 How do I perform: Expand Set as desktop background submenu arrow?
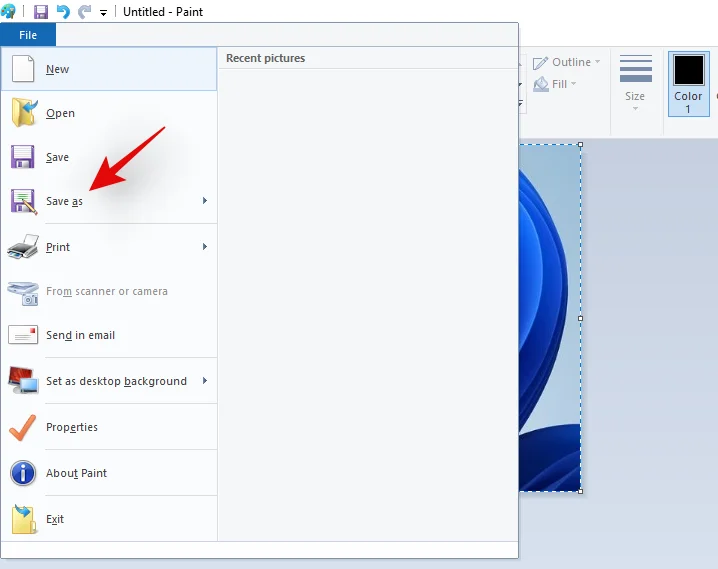click(205, 380)
